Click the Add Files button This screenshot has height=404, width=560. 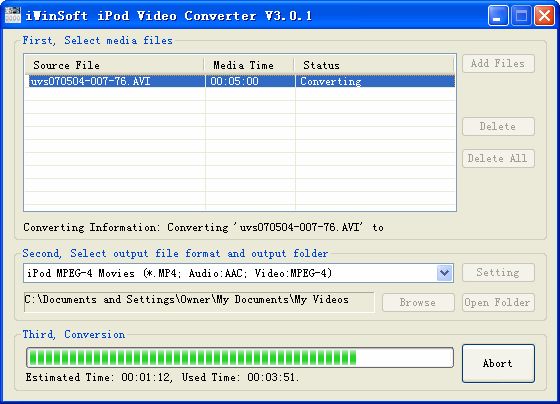(x=498, y=64)
